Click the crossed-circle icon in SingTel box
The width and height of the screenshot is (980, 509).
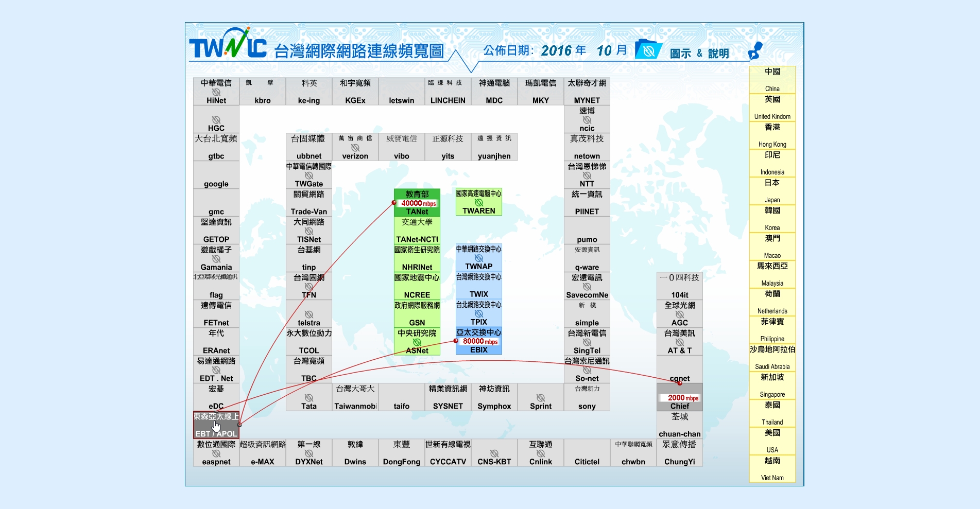click(x=587, y=342)
